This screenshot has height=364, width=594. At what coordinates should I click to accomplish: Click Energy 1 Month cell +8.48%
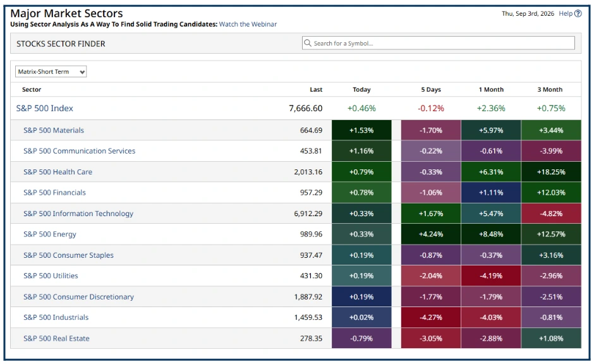[x=491, y=234]
